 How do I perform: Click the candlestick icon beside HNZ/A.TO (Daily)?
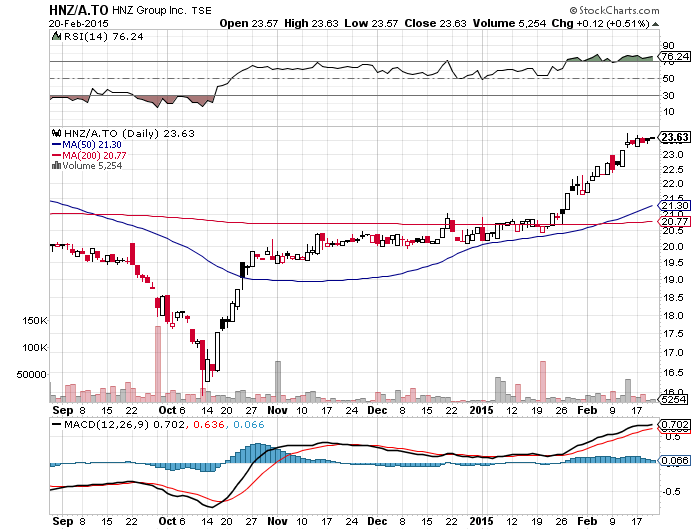tap(57, 133)
